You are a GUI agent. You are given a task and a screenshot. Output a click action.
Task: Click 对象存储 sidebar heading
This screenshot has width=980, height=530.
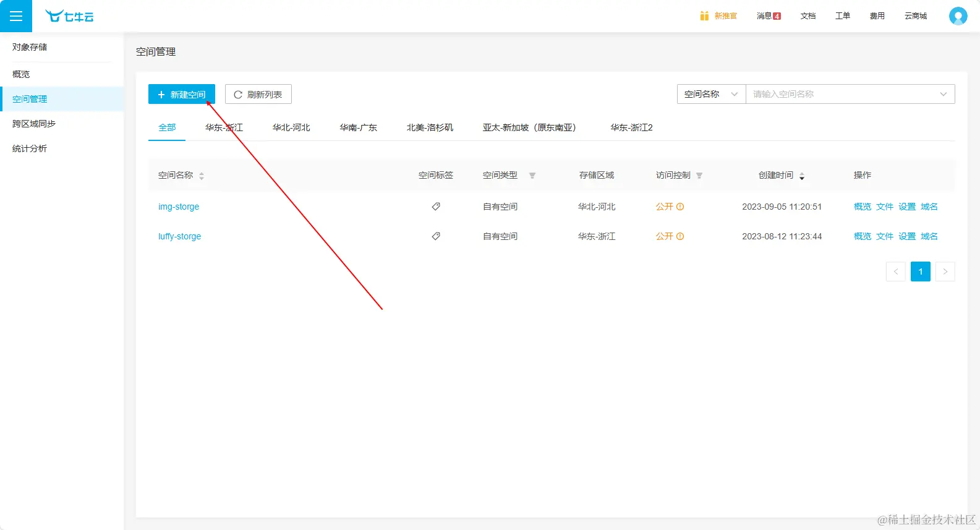[x=30, y=47]
